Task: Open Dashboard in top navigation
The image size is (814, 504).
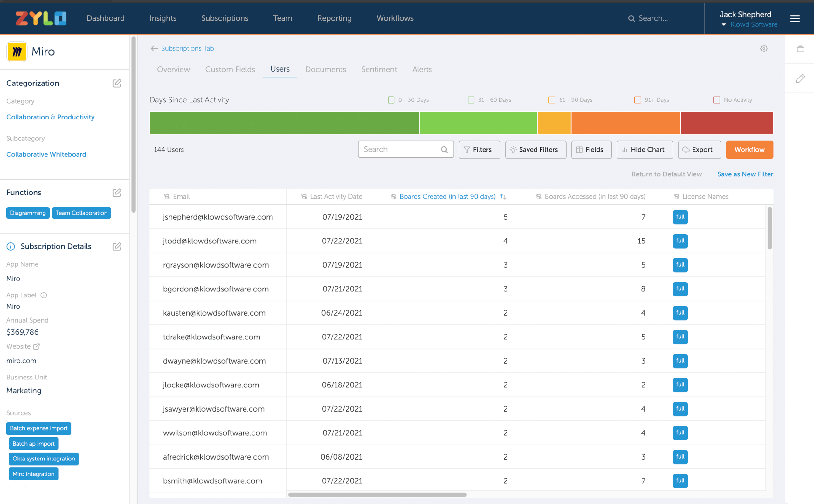Action: [x=105, y=18]
